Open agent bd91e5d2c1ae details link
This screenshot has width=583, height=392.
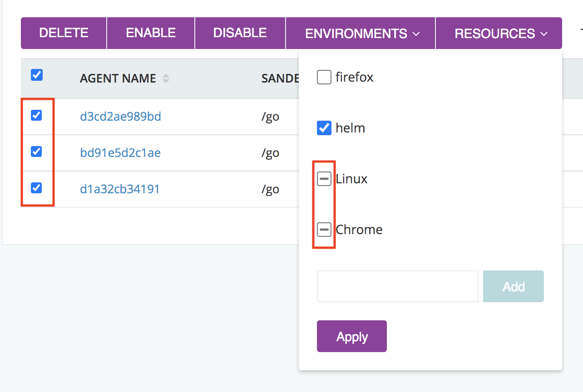pos(120,153)
